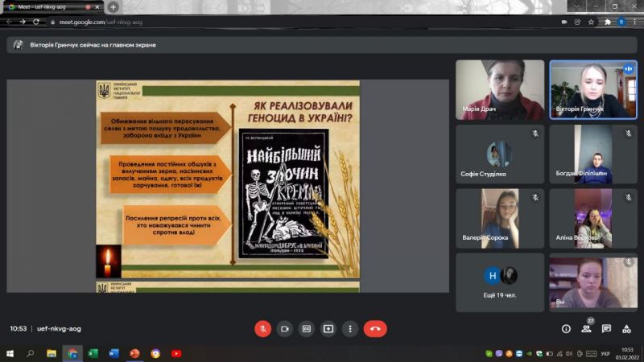Click the red leave call button
This screenshot has height=362, width=644.
pyautogui.click(x=375, y=329)
